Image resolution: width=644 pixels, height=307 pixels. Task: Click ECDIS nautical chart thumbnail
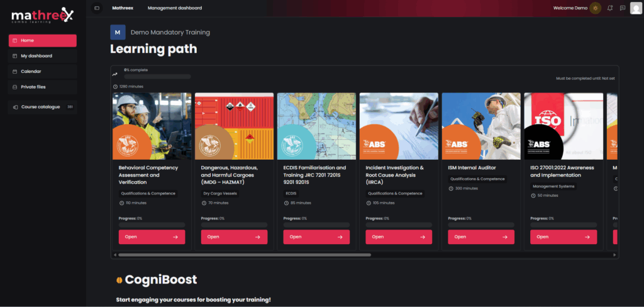click(x=317, y=126)
